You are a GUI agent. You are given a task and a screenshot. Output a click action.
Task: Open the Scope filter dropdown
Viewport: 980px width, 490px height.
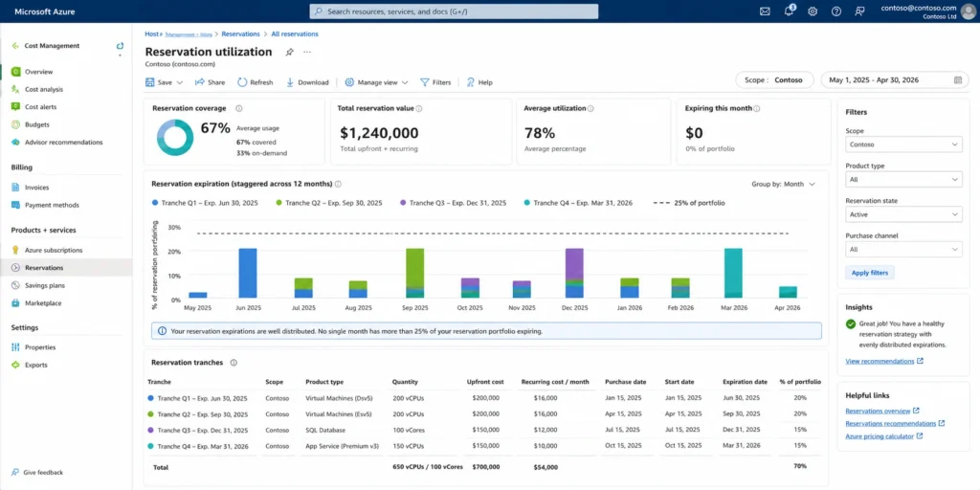pyautogui.click(x=903, y=145)
